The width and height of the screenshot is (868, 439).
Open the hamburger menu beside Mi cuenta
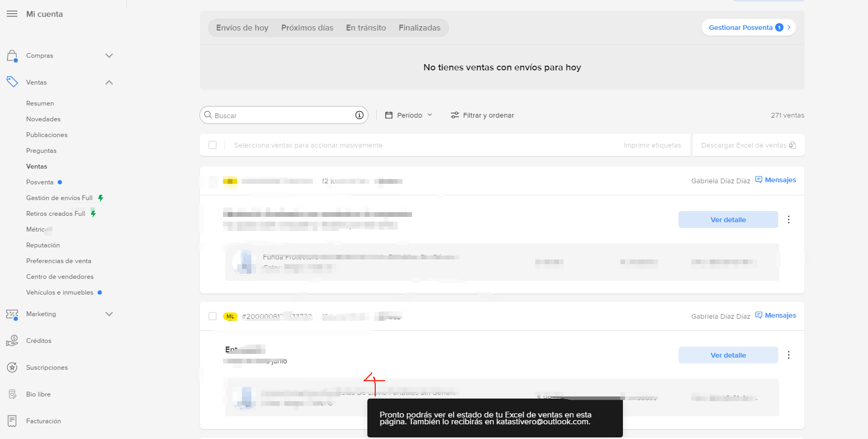[x=12, y=14]
